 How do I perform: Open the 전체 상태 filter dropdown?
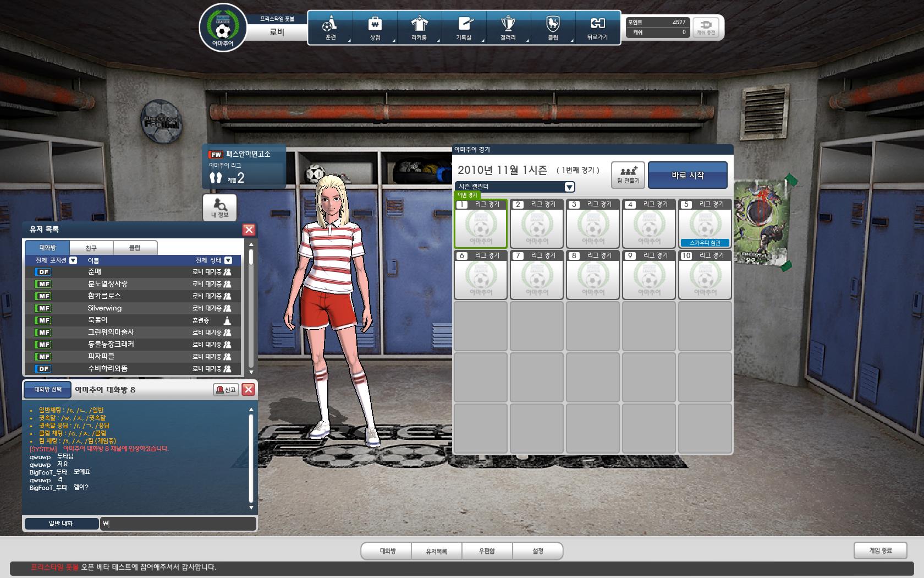click(228, 260)
